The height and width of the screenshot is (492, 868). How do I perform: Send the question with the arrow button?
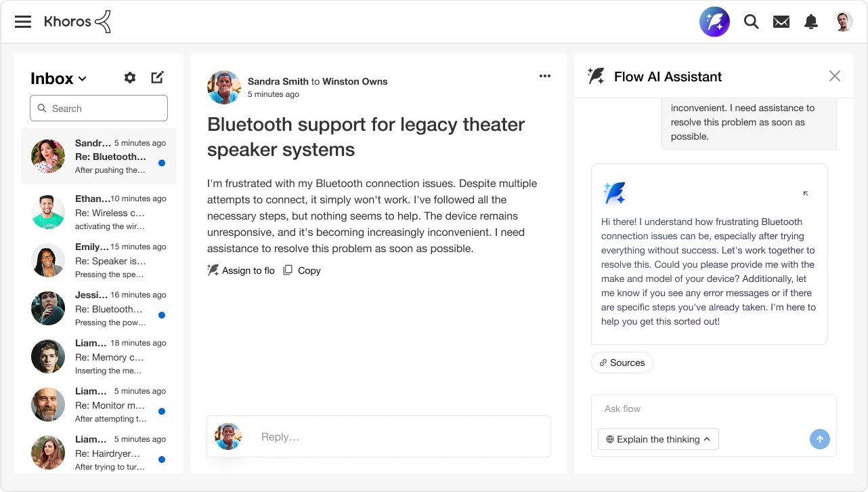coord(820,439)
